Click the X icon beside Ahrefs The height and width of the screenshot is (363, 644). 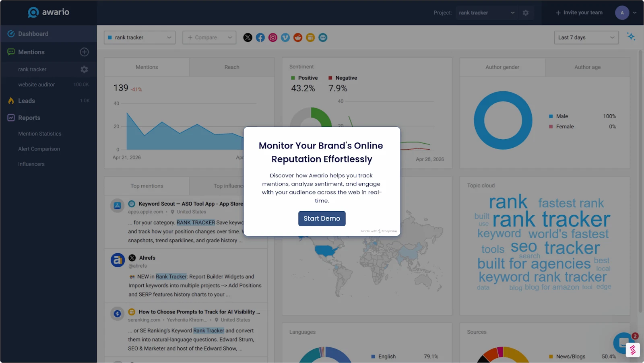coord(132,258)
